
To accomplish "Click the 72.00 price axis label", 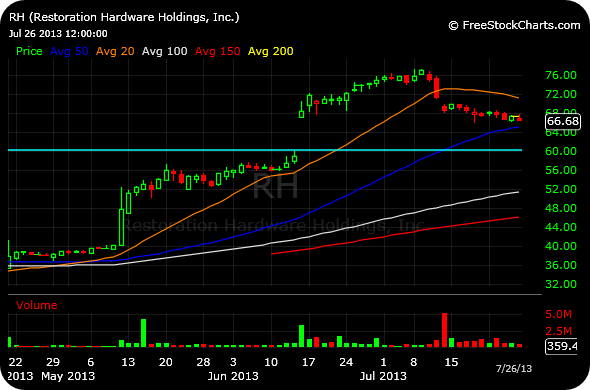I will [561, 94].
